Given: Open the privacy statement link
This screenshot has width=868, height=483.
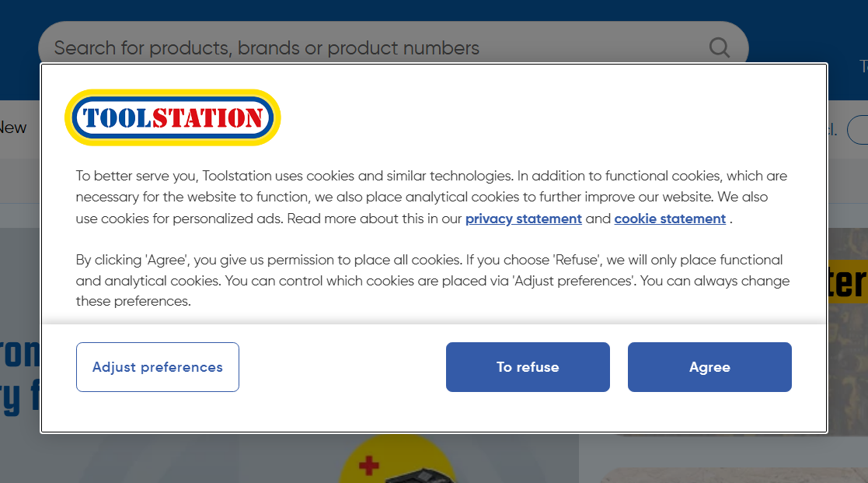Looking at the screenshot, I should (x=523, y=219).
